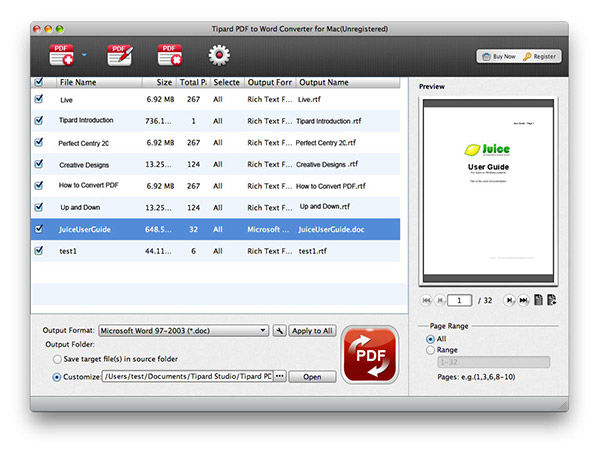Toggle the select-all checkbox in the table header
Screen dimensions: 600x452
(39, 82)
